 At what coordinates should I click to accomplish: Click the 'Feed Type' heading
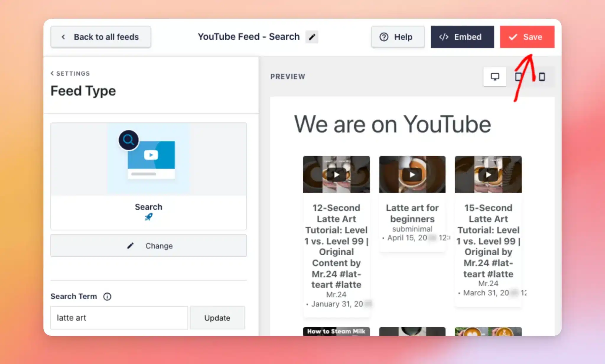[x=83, y=91]
